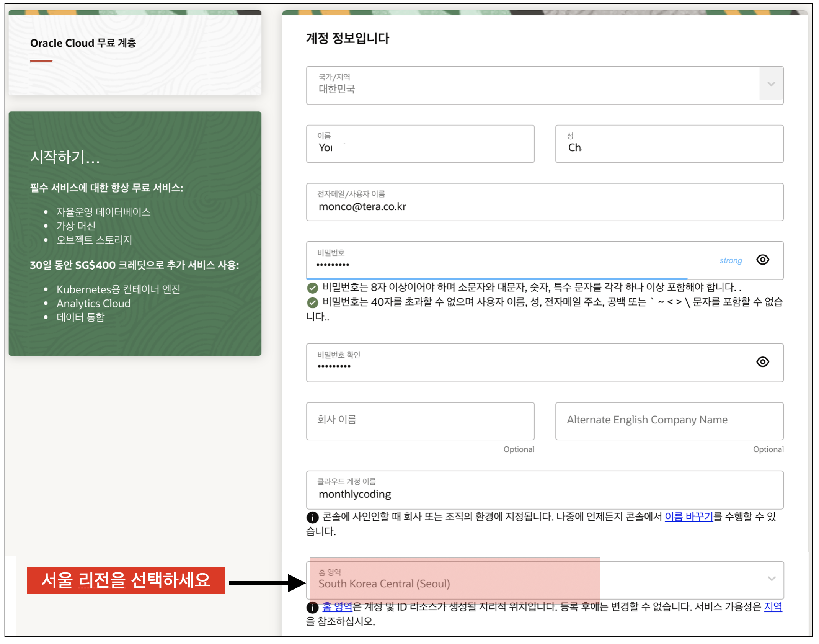This screenshot has width=819, height=644.
Task: Focus the 전자메일/사용자 이름 email field
Action: pos(544,202)
